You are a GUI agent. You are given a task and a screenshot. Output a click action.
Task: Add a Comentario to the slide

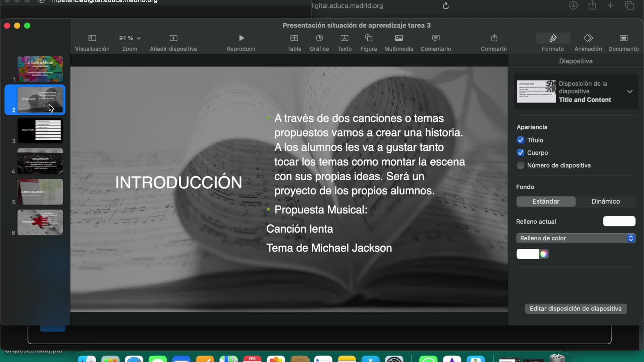tap(436, 38)
